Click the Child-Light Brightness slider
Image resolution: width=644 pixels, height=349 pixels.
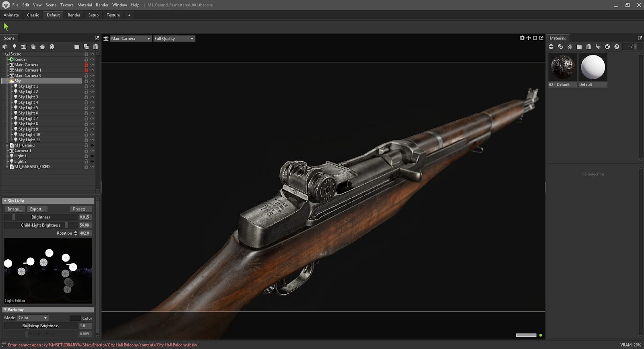41,225
